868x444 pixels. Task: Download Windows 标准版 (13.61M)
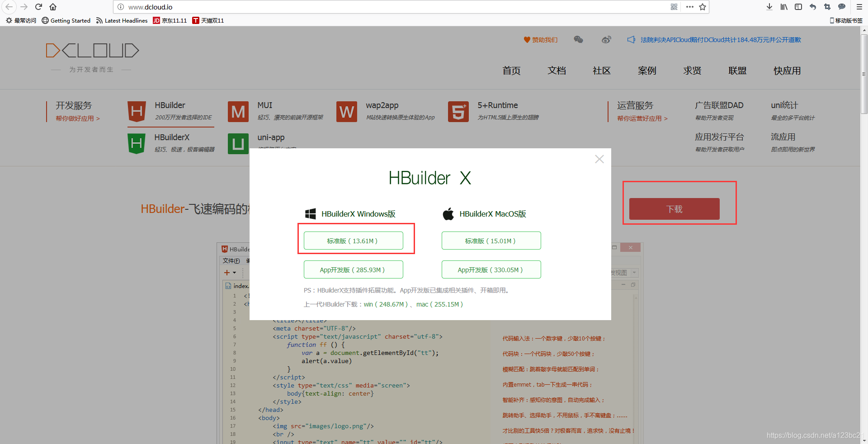click(353, 241)
